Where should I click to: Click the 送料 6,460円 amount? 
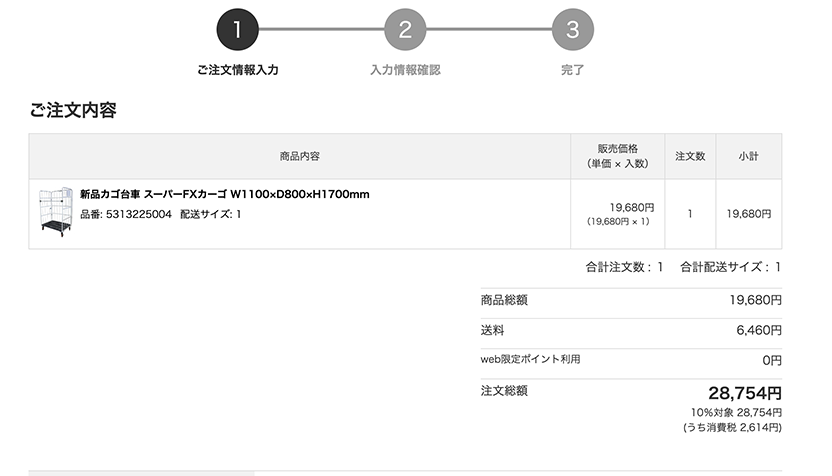[x=759, y=331]
